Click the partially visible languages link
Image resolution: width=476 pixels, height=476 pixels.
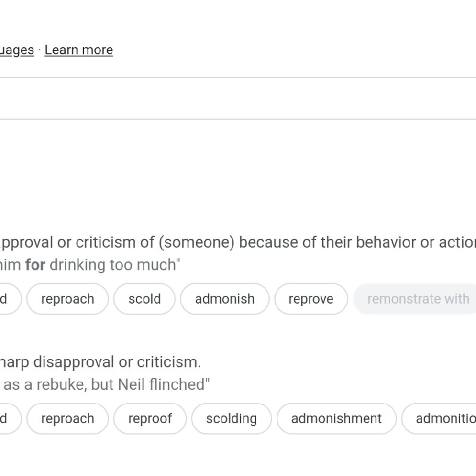[x=17, y=50]
